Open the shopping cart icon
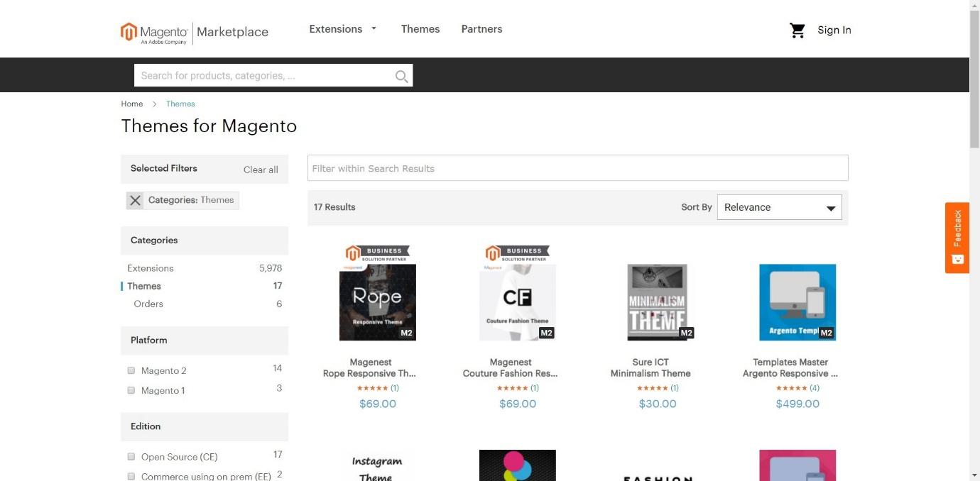Screen dimensions: 980x481 point(797,31)
